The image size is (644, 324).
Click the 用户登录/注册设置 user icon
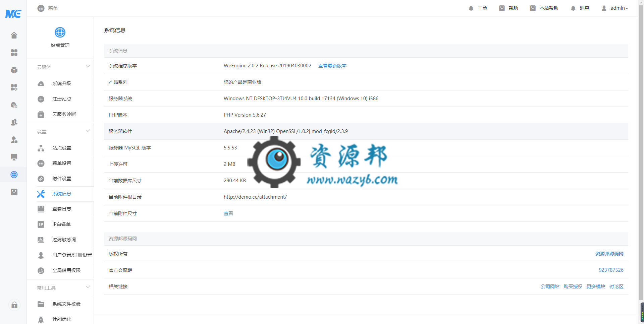(x=41, y=255)
